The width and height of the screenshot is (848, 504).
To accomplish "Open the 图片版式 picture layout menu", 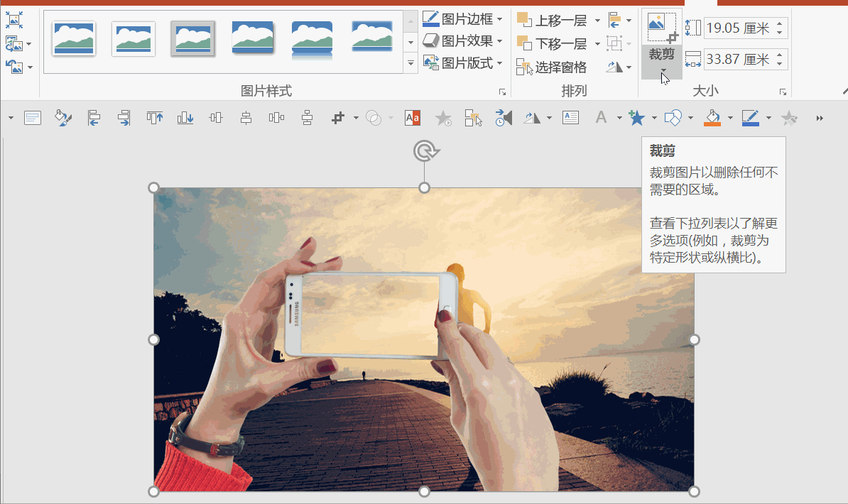I will pyautogui.click(x=462, y=63).
